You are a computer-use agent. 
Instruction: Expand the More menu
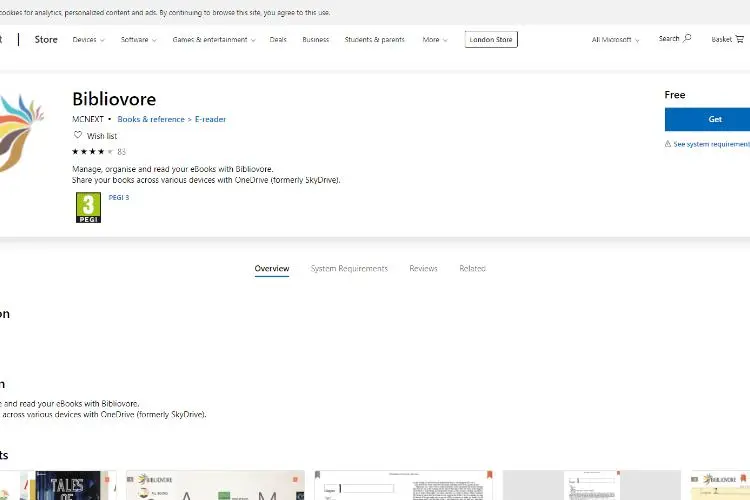pyautogui.click(x=435, y=40)
